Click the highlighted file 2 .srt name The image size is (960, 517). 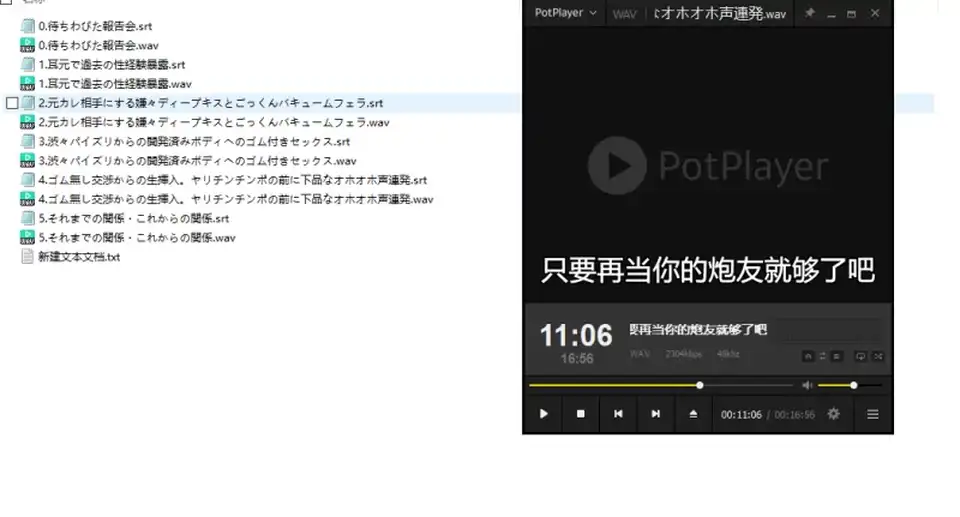[211, 103]
